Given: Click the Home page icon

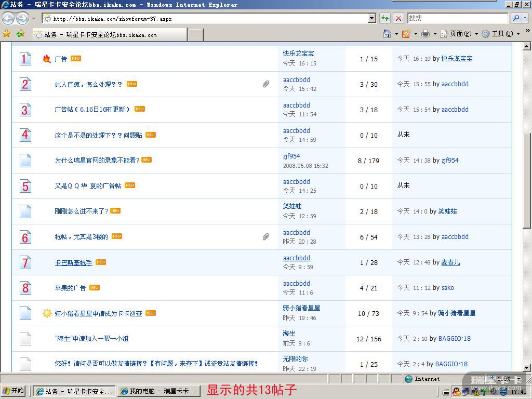Looking at the screenshot, I should (387, 34).
